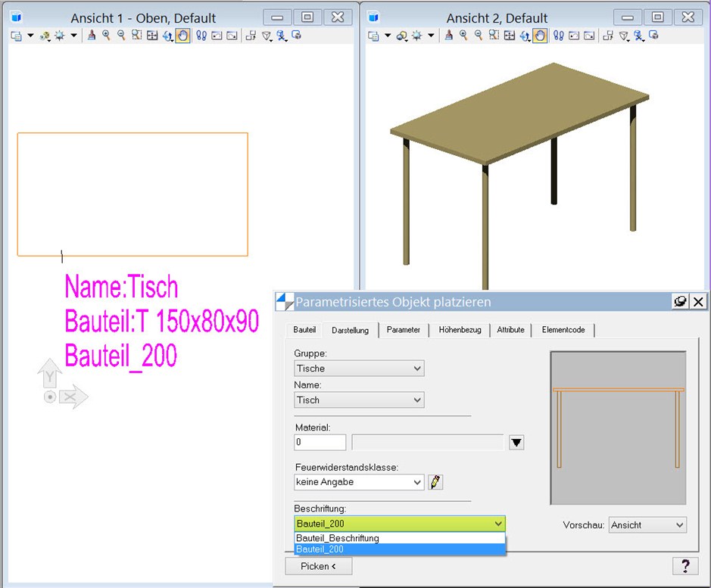This screenshot has width=711, height=588.
Task: Open the Höhenbezug tab
Action: coord(460,330)
